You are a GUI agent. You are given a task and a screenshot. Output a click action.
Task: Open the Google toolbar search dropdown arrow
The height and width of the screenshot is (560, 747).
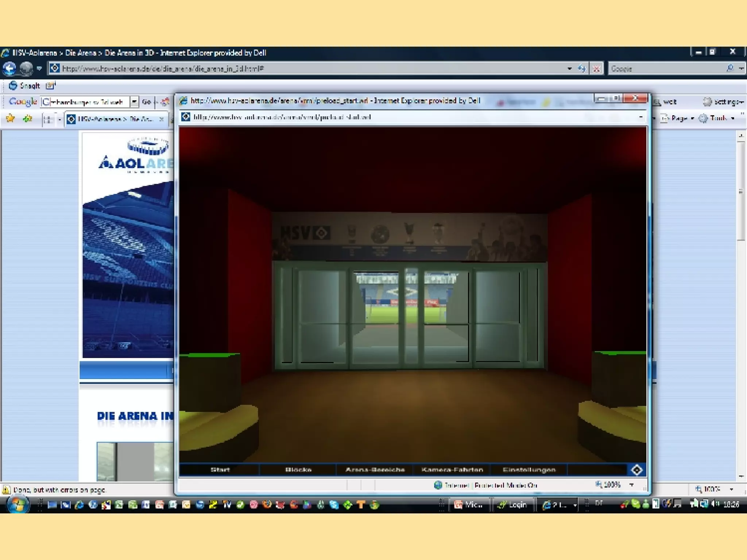tap(134, 102)
